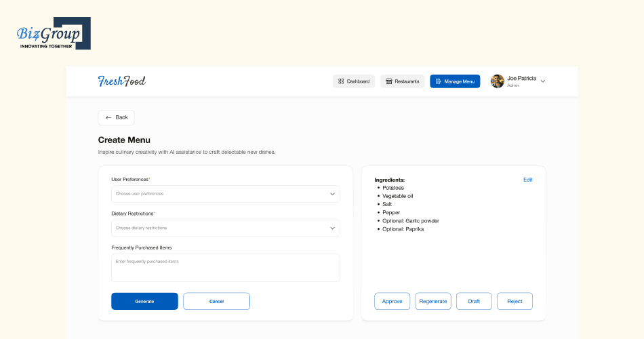Open the Dietary Restrictions dropdown
The image size is (644, 339).
pos(226,228)
